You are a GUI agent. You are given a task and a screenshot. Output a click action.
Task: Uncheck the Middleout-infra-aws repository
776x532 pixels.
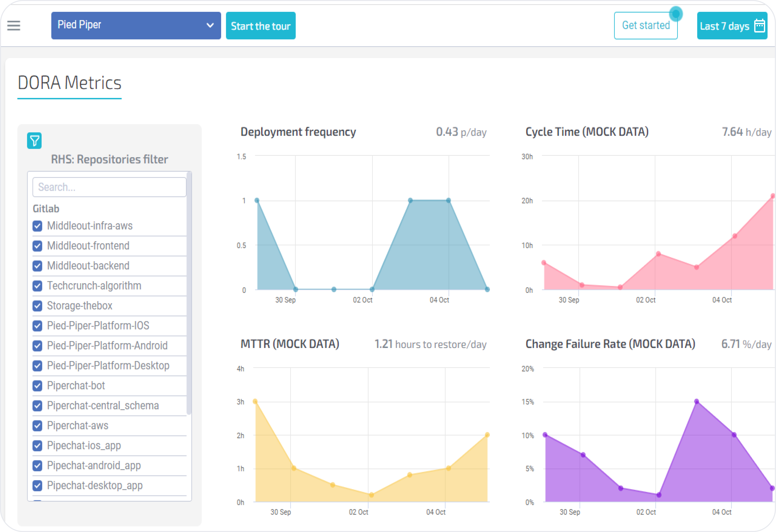37,226
